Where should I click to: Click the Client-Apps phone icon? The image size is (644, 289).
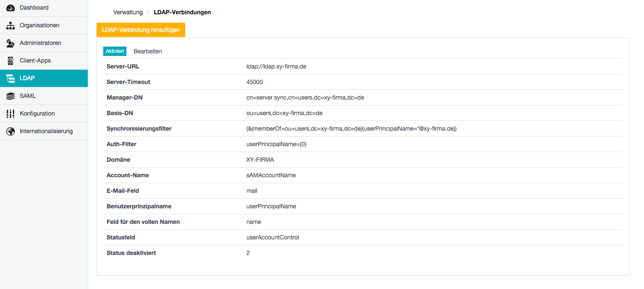[x=10, y=61]
